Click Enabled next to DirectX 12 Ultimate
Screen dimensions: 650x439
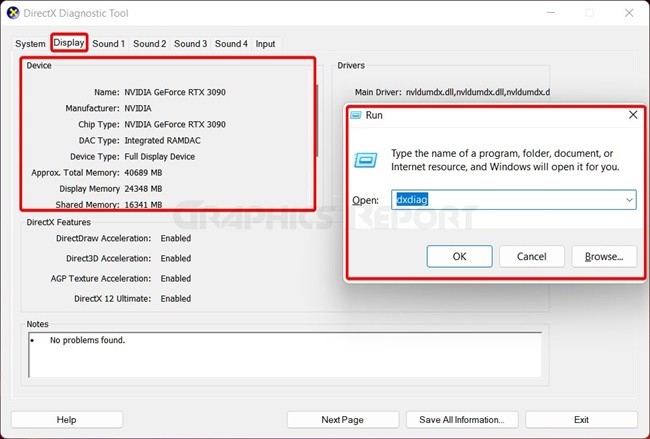176,298
